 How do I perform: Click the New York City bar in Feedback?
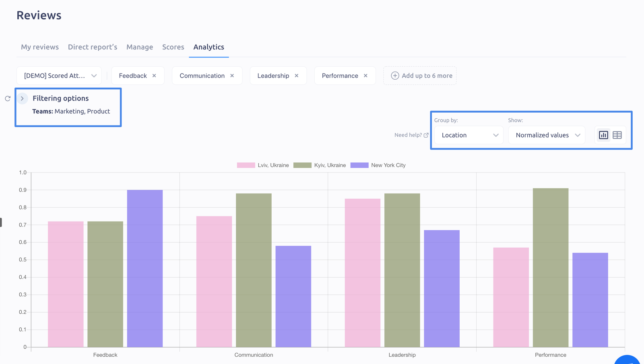[x=145, y=269]
